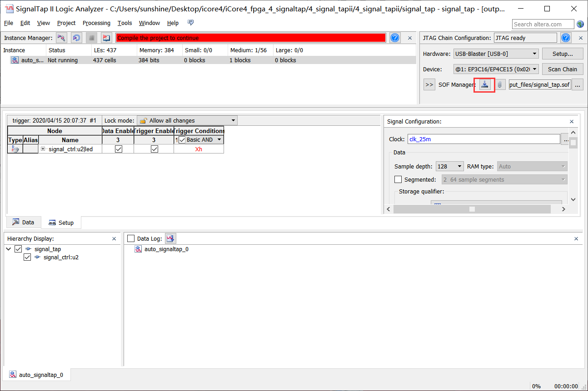Click the Program Device icon in SOF Manager
588x391 pixels.
tap(485, 84)
